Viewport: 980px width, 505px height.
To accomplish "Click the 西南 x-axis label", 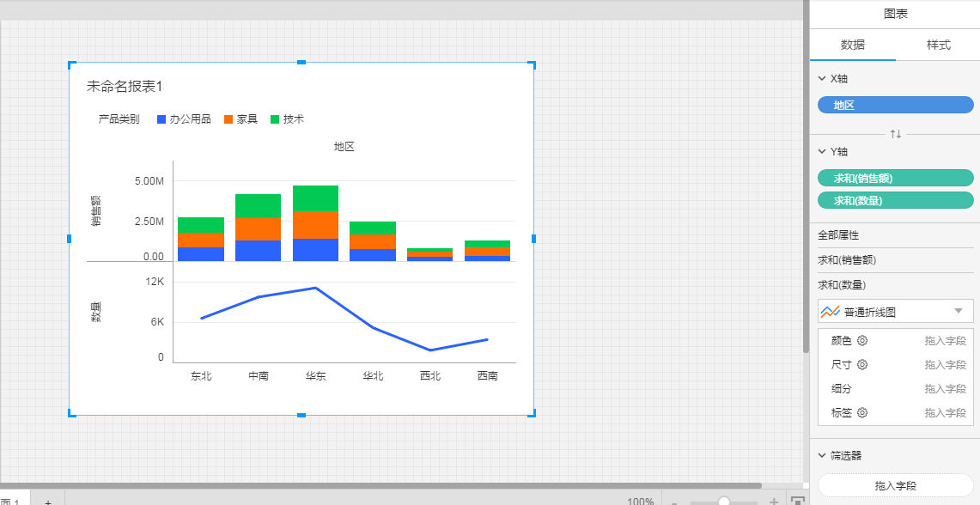I will (488, 375).
